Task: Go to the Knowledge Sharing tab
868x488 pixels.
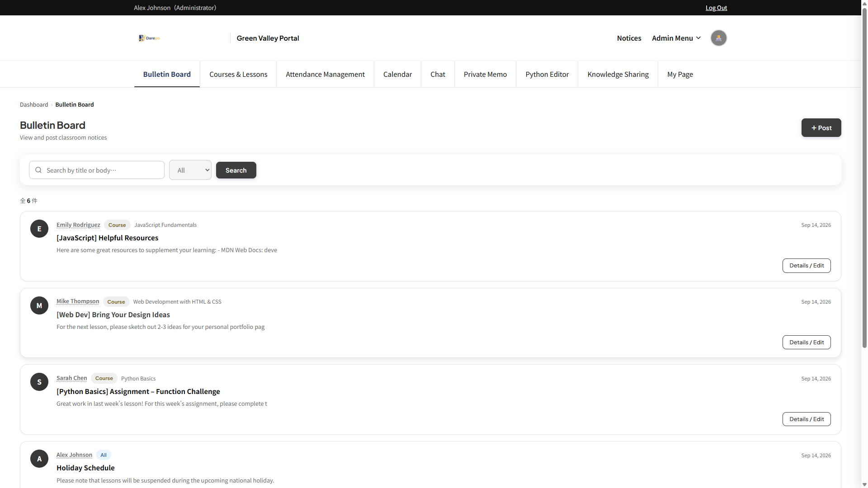Action: pyautogui.click(x=618, y=74)
